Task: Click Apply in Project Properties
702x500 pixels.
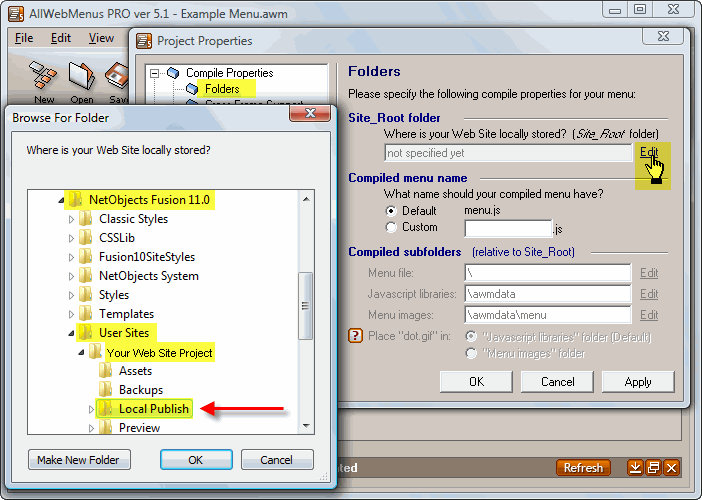Action: coord(638,382)
